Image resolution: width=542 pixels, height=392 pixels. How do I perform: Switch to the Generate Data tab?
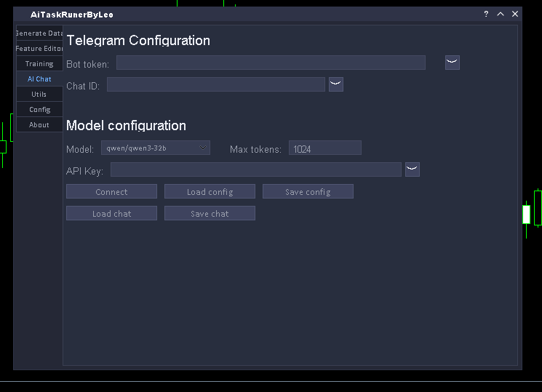click(x=39, y=33)
